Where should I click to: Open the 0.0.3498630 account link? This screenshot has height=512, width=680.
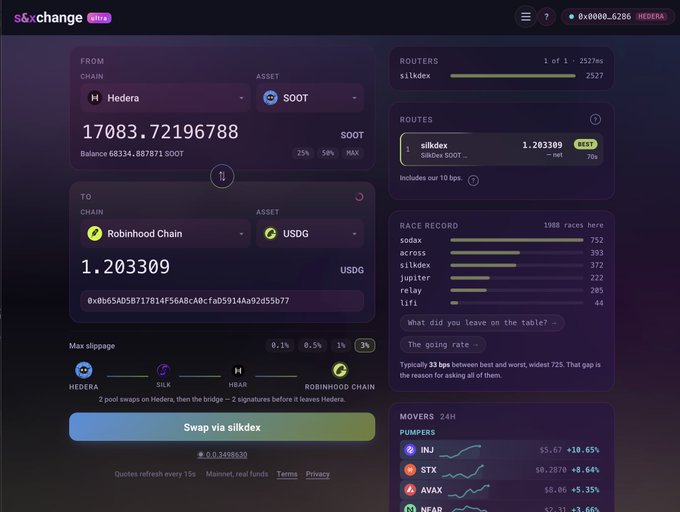click(x=222, y=455)
